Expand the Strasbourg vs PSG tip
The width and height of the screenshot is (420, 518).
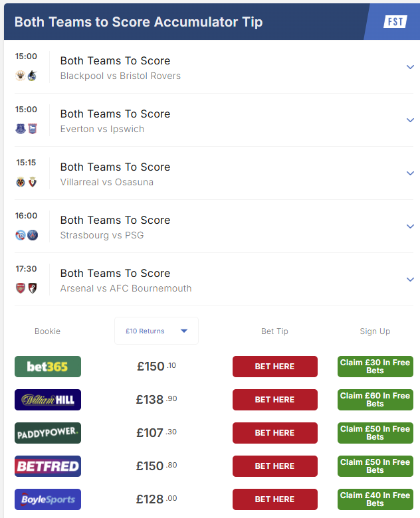[410, 226]
